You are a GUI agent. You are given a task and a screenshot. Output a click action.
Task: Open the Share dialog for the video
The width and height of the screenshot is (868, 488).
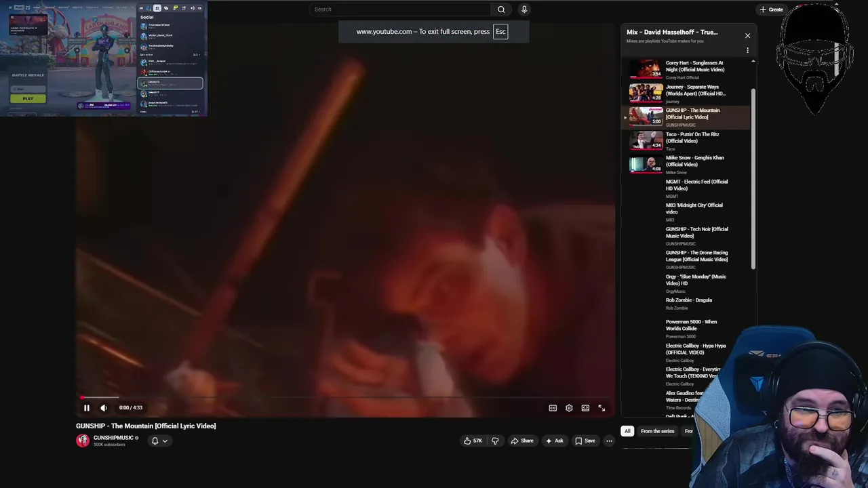522,441
